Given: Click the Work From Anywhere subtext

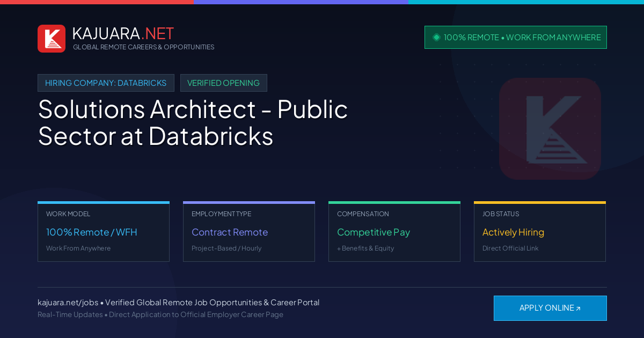Looking at the screenshot, I should pyautogui.click(x=78, y=248).
